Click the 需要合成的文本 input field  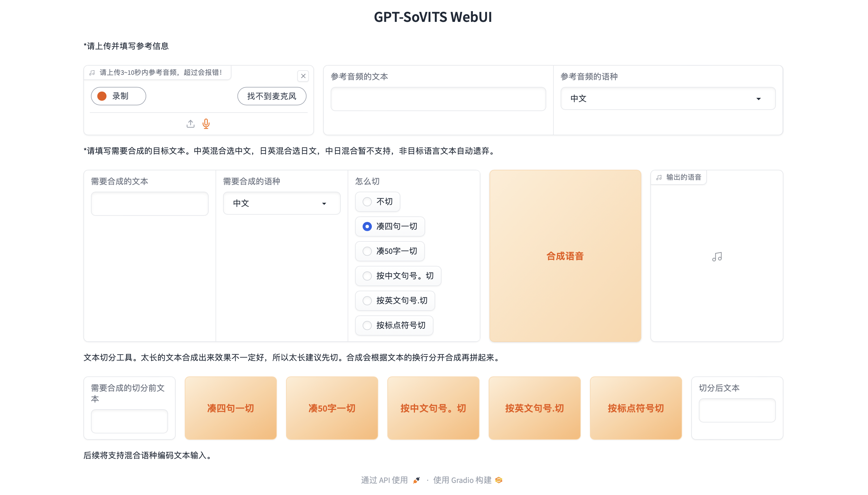click(150, 203)
